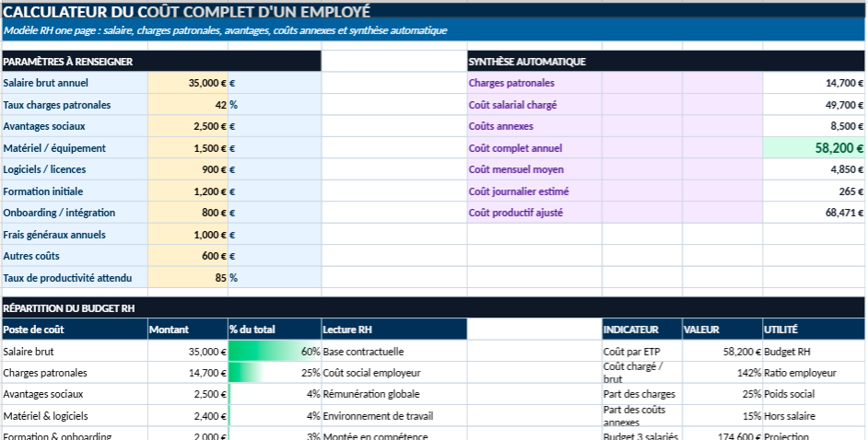868x440 pixels.
Task: Edit the 2,500 € avantages input cell
Action: point(188,126)
